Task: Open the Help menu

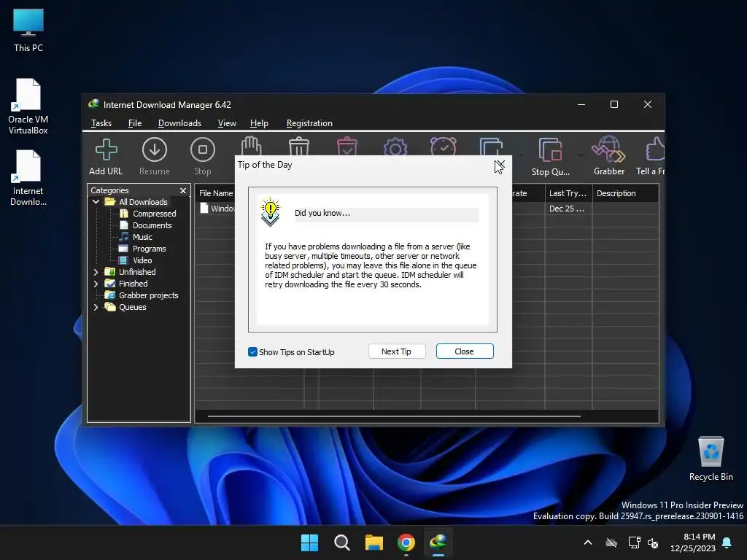Action: click(259, 123)
